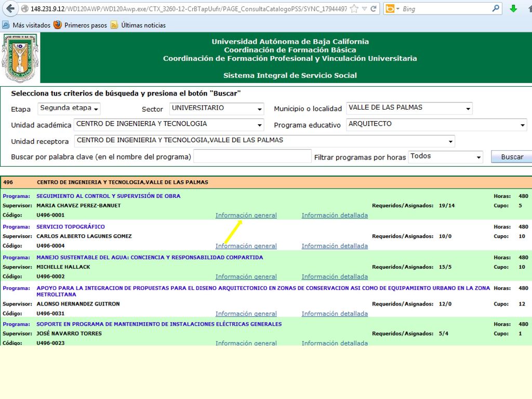The image size is (532, 399).
Task: Click the keyword search text field
Action: (x=252, y=156)
